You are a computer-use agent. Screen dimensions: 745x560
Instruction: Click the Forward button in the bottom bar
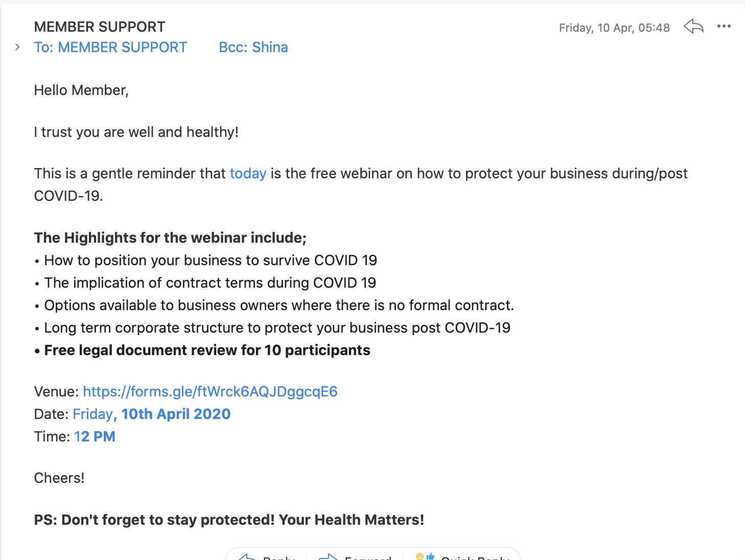tap(355, 556)
